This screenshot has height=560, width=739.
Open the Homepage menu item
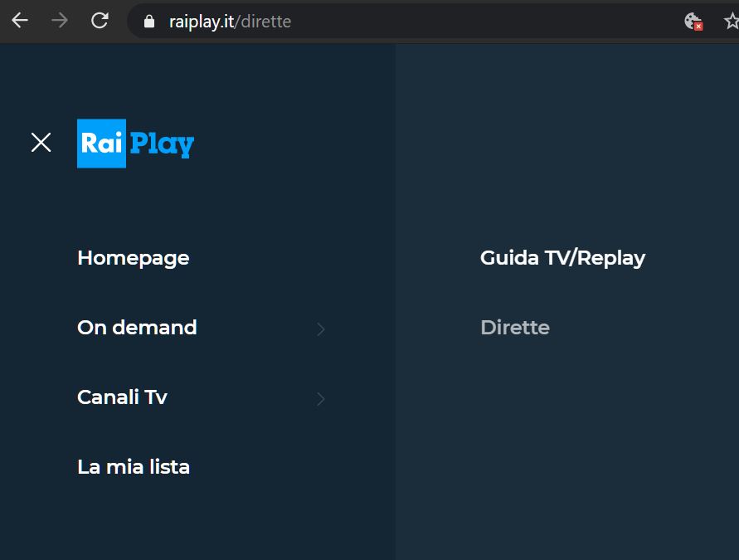tap(133, 258)
